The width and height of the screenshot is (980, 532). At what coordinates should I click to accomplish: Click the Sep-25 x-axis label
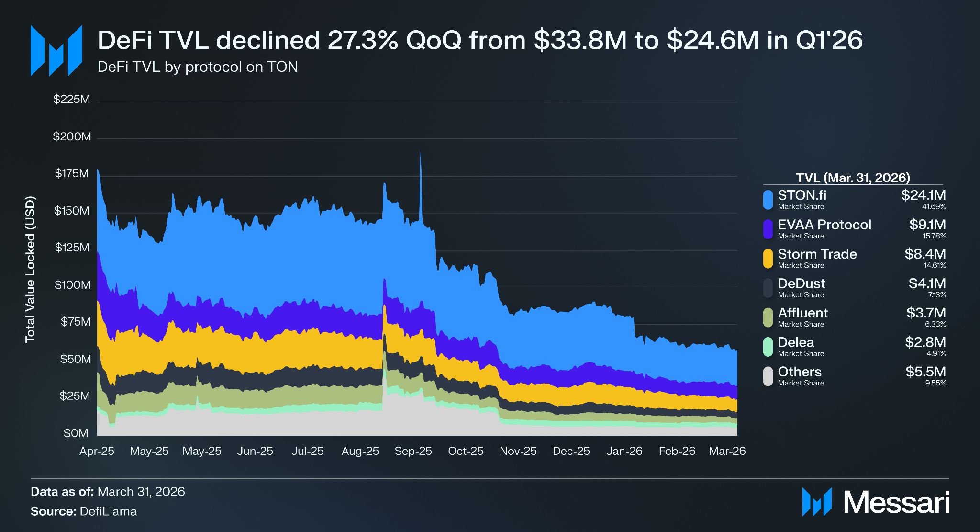click(413, 451)
